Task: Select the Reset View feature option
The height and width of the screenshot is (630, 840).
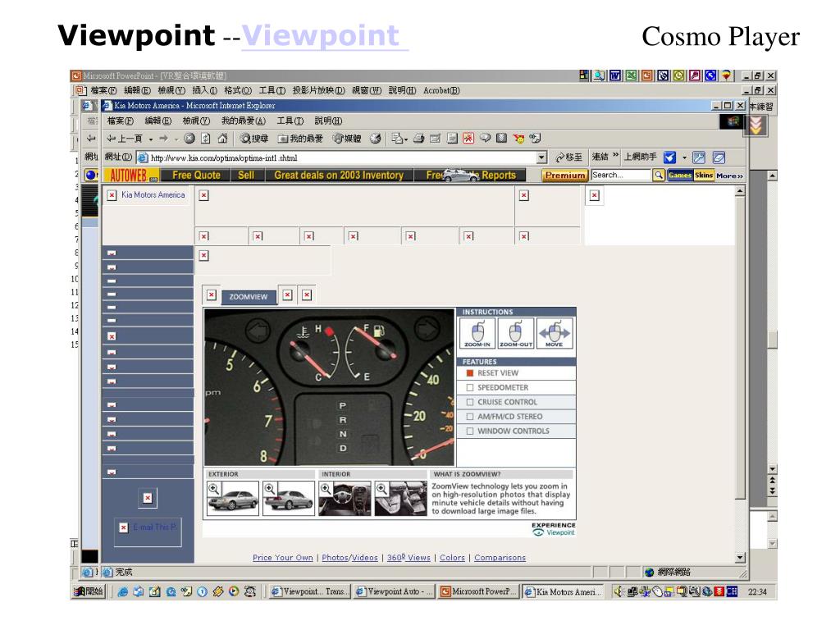Action: coord(492,373)
